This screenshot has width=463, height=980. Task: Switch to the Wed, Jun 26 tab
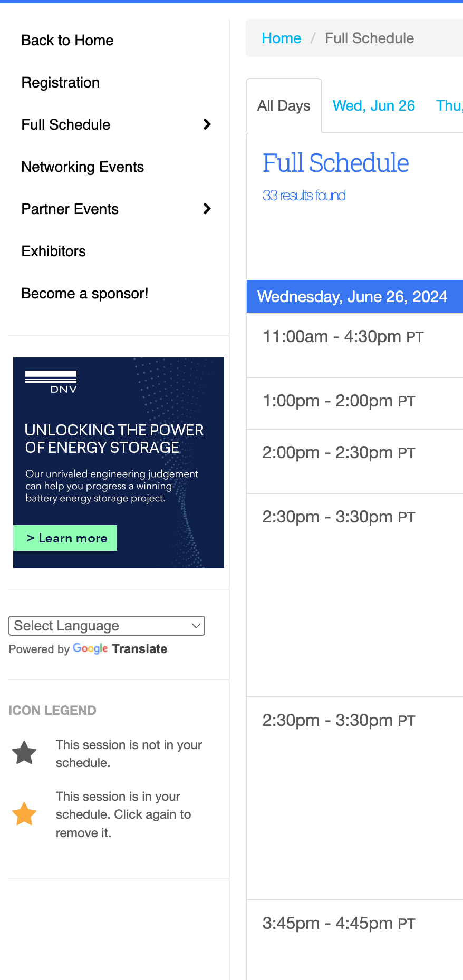tap(373, 105)
